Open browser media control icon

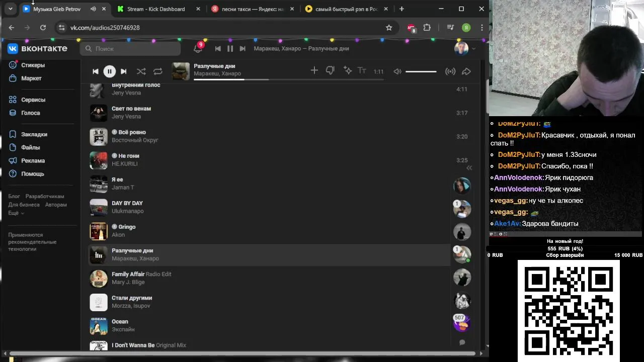[x=450, y=28]
